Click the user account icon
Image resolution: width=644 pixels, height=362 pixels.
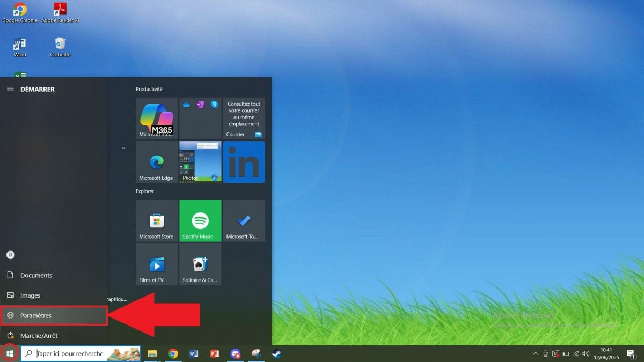pos(10,255)
